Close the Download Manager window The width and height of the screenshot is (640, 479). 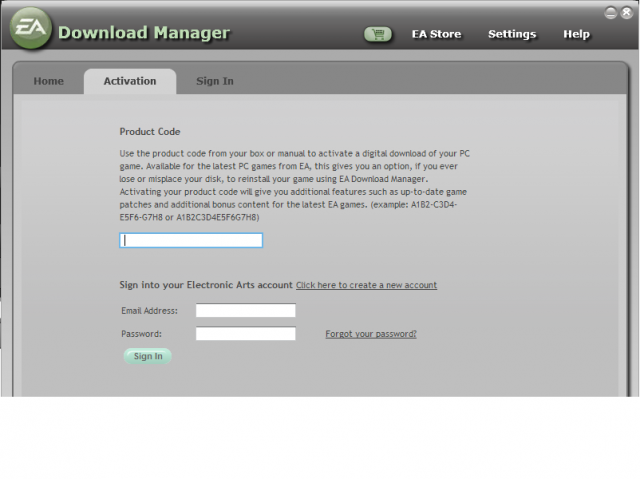627,13
